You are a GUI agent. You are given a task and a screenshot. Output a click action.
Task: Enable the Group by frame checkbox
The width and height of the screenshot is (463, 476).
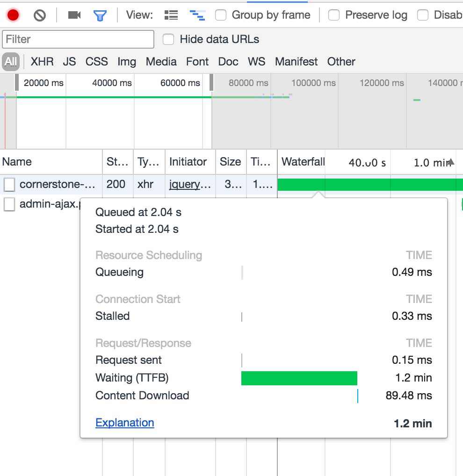(x=221, y=15)
